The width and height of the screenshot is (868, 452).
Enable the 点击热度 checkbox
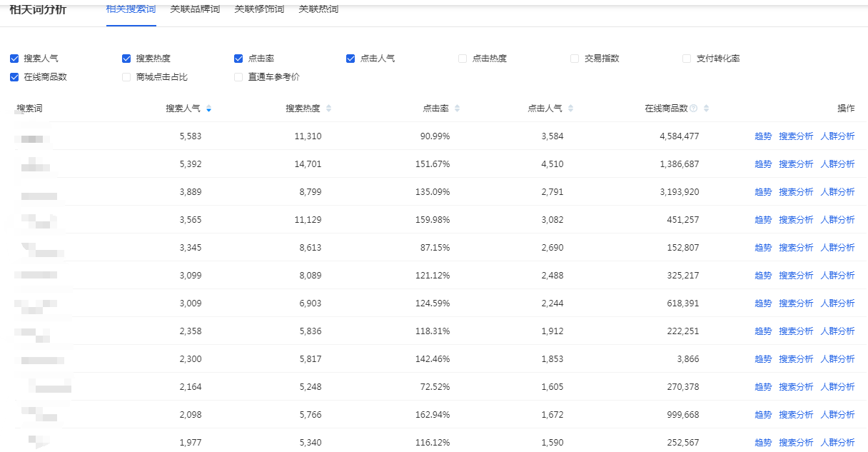tap(463, 59)
